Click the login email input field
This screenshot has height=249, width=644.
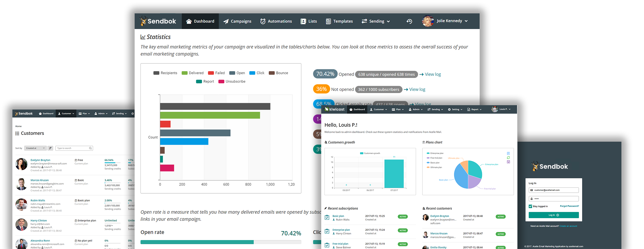pyautogui.click(x=554, y=190)
